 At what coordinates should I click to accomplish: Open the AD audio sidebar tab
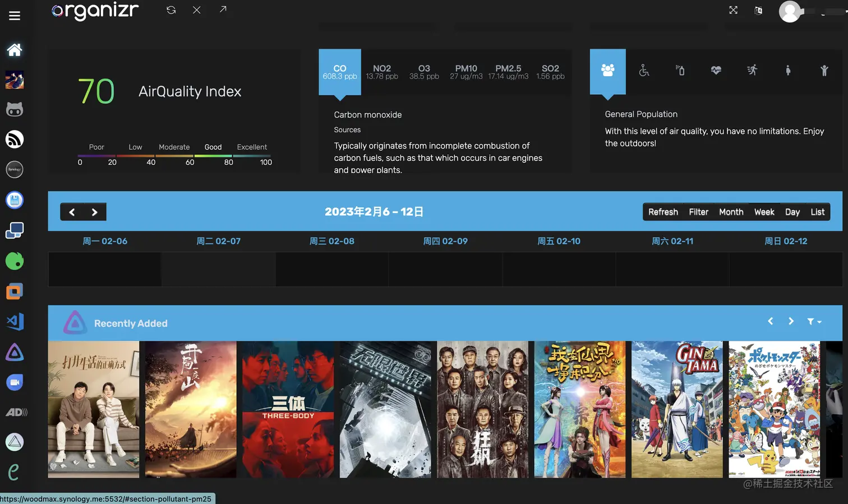tap(16, 412)
